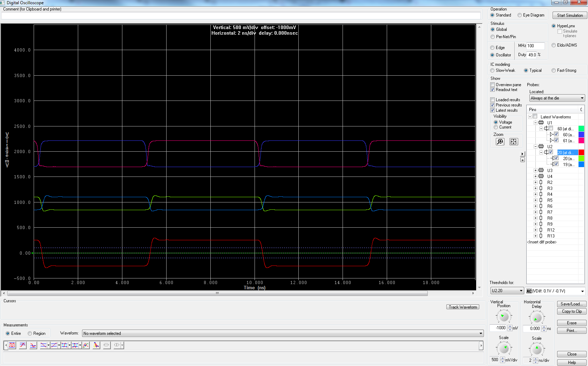Open the Thresholds for U2.20 dropdown
Image resolution: width=588 pixels, height=366 pixels.
point(507,291)
